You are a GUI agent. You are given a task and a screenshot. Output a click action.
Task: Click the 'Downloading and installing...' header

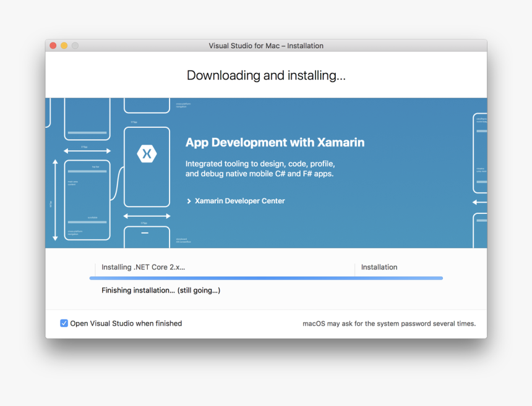[x=266, y=75]
